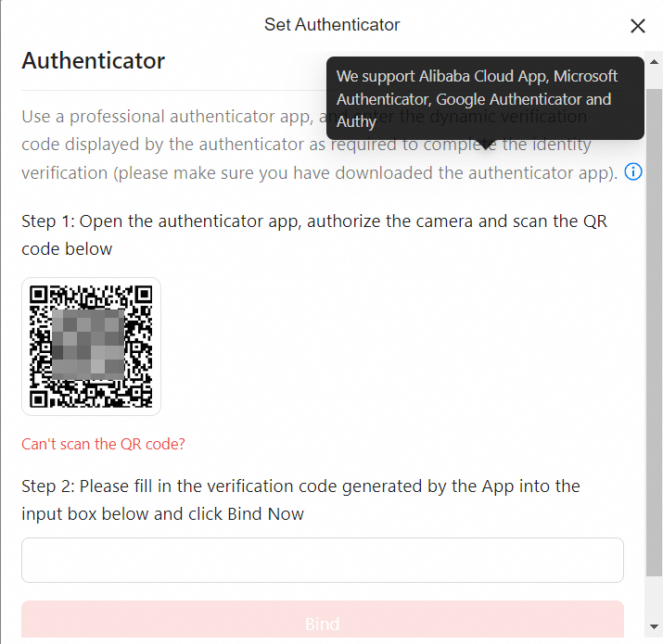Click the scrollbar up arrow
Viewport: 663px width, 644px height.
click(x=654, y=62)
